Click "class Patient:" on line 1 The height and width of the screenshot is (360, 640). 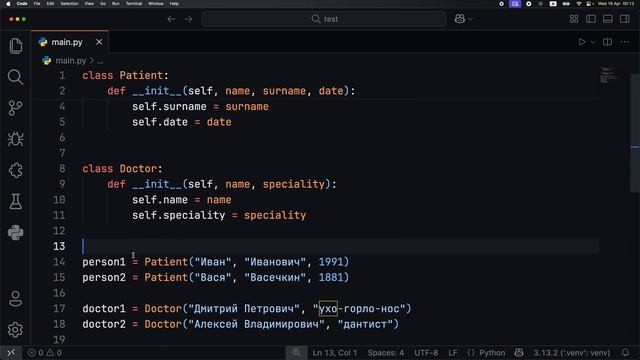(x=125, y=76)
